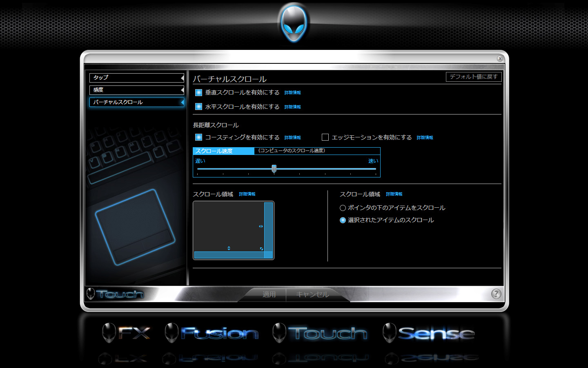
Task: Click the 速い label on the slider
Action: pyautogui.click(x=373, y=161)
